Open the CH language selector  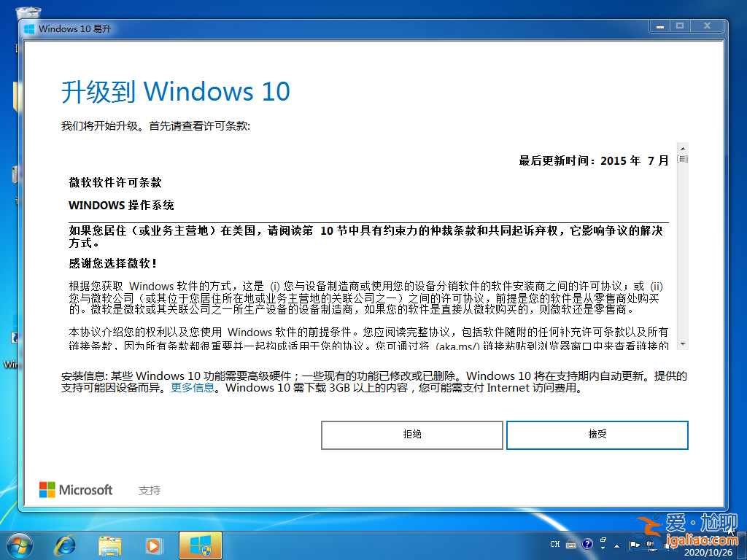coord(556,543)
